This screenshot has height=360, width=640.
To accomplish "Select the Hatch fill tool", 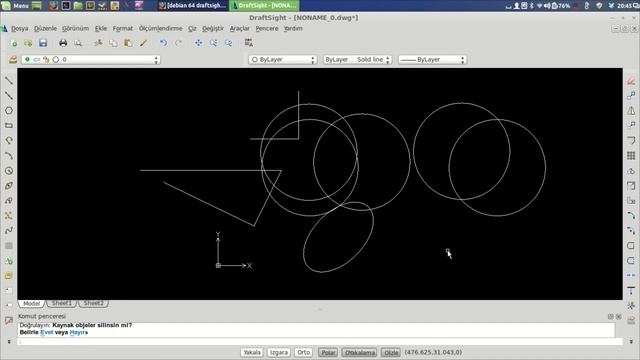I will (9, 246).
